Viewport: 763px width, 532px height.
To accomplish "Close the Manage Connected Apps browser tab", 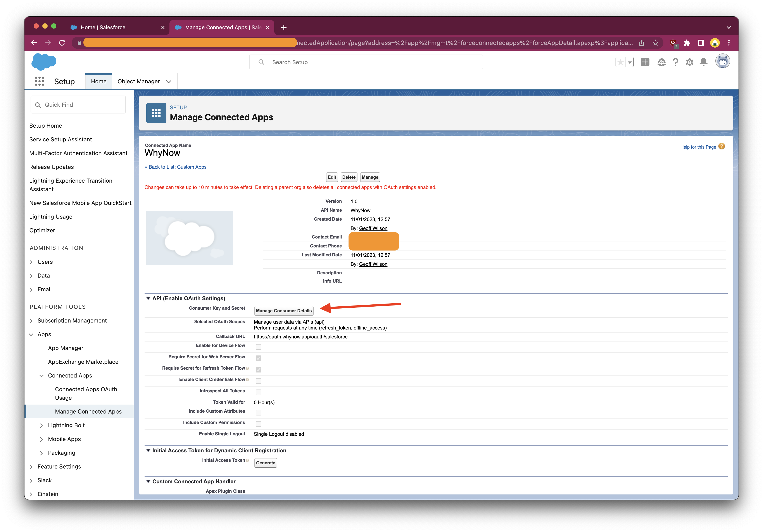I will (x=267, y=27).
